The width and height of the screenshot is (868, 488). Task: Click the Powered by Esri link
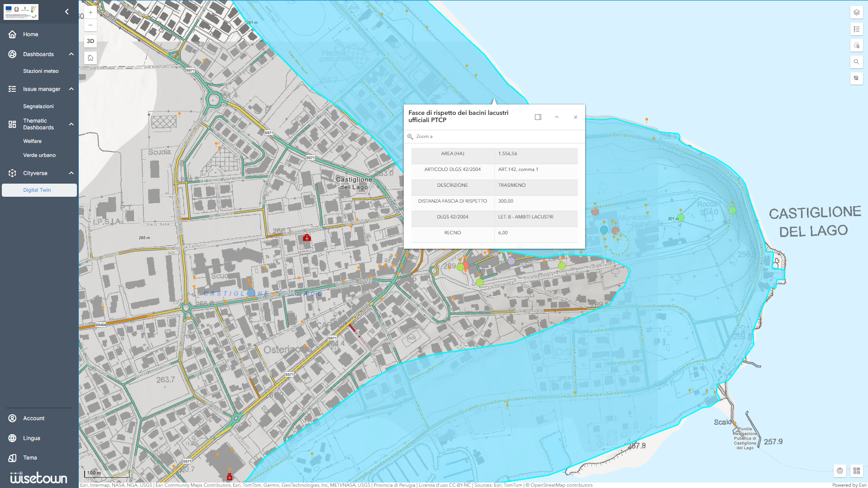[849, 485]
